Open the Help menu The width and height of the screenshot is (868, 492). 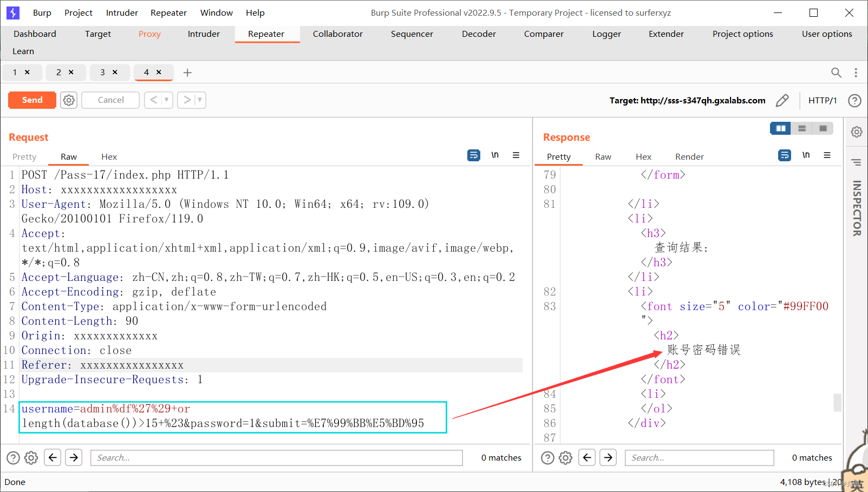[255, 13]
